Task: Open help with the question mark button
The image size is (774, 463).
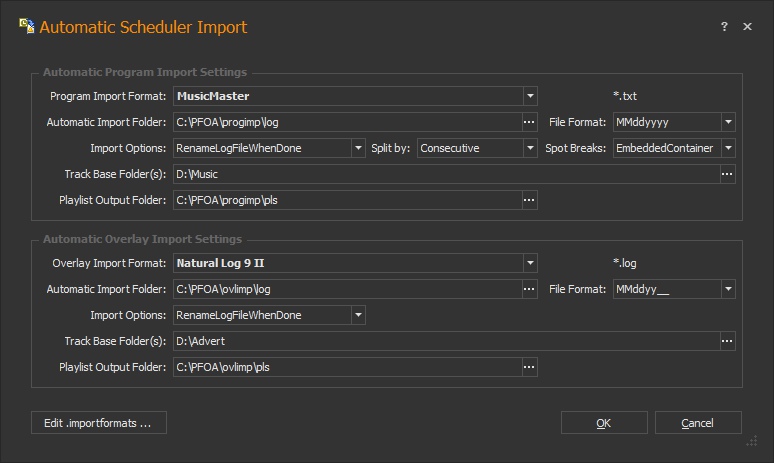Action: coord(724,27)
